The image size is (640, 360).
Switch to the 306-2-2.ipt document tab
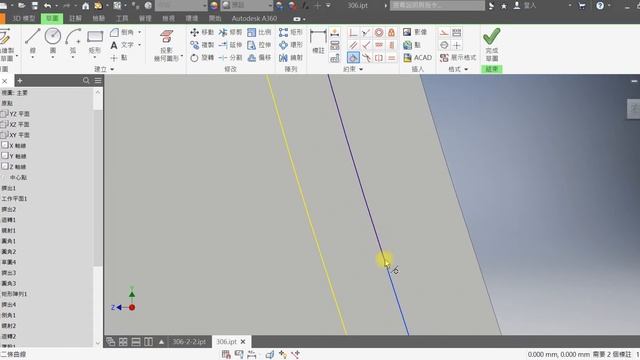[x=189, y=342]
